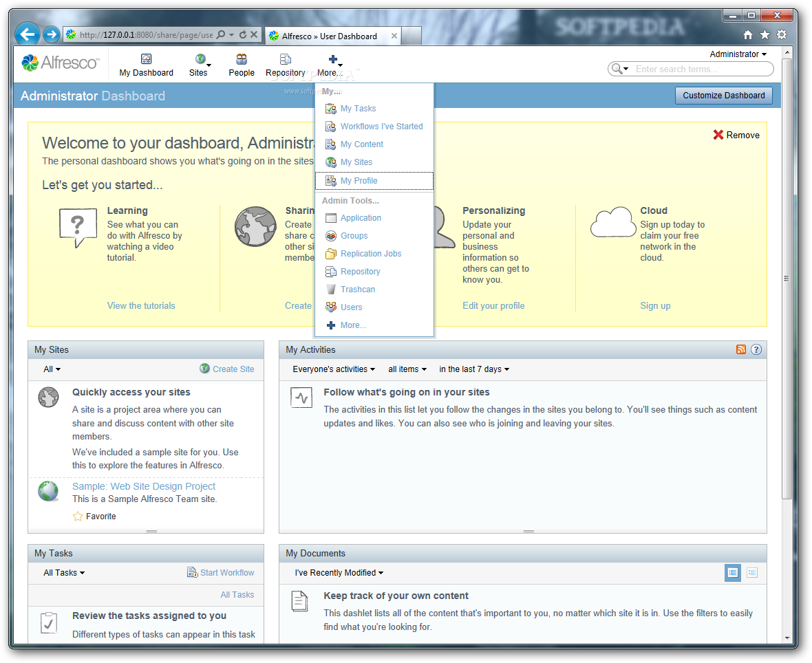Go back with the browser back arrow
The width and height of the screenshot is (812, 663).
(x=28, y=34)
